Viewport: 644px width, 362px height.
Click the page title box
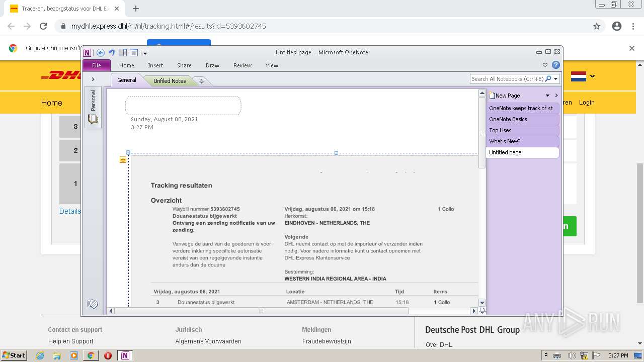183,106
